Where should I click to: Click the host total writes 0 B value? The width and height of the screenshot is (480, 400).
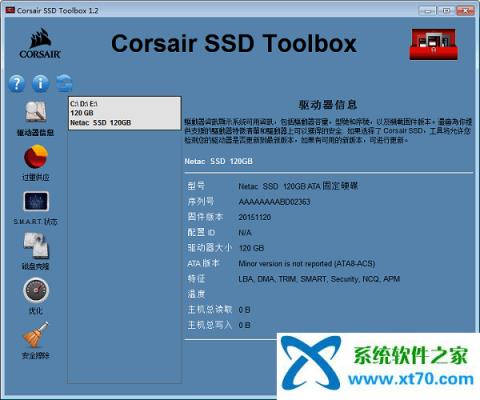point(244,325)
